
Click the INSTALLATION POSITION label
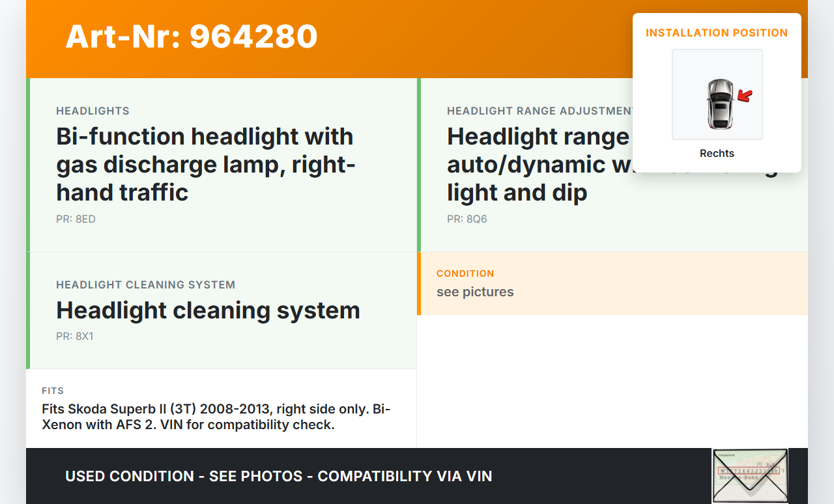[717, 33]
